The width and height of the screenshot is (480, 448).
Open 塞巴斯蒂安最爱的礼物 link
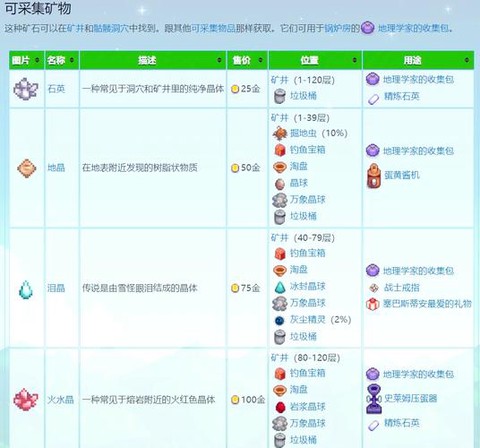click(x=427, y=303)
